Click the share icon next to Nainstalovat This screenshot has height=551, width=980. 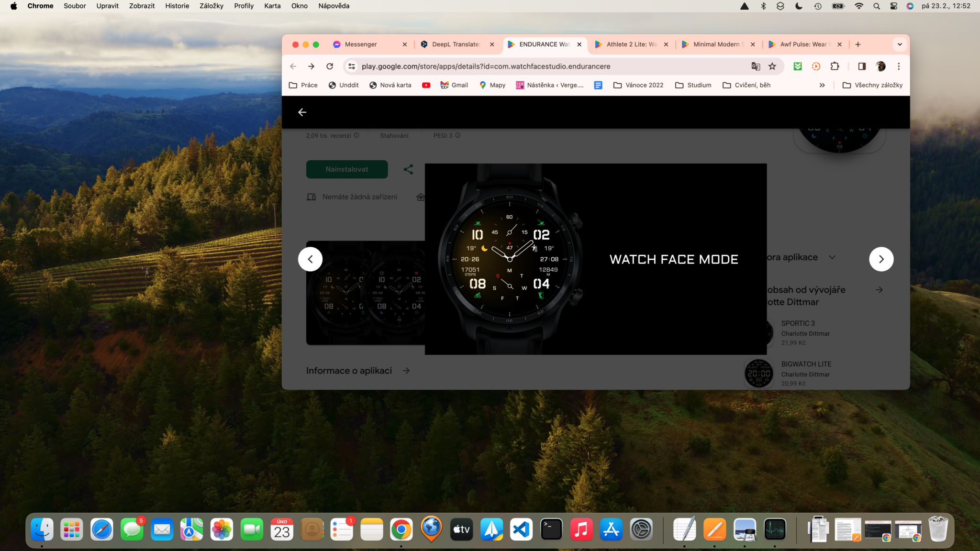[408, 169]
